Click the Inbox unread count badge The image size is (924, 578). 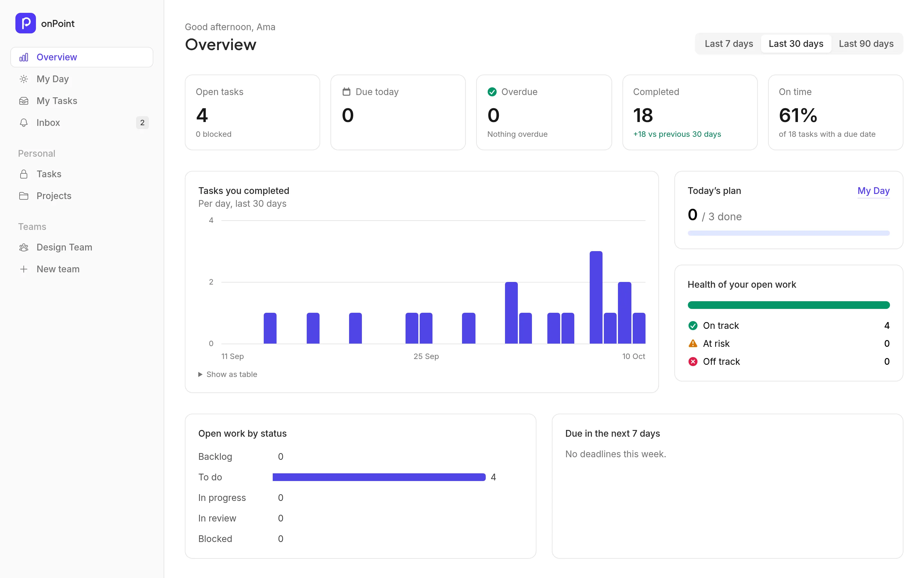(142, 123)
